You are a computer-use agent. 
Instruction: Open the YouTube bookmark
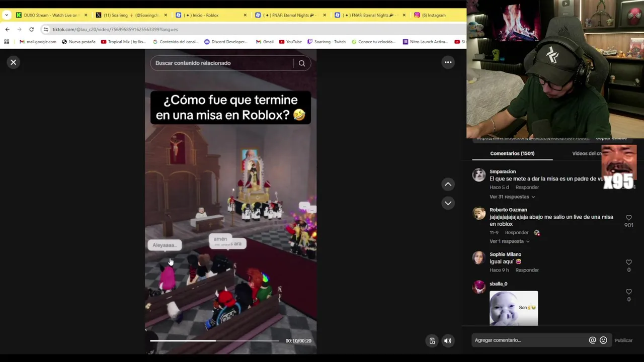(x=290, y=42)
